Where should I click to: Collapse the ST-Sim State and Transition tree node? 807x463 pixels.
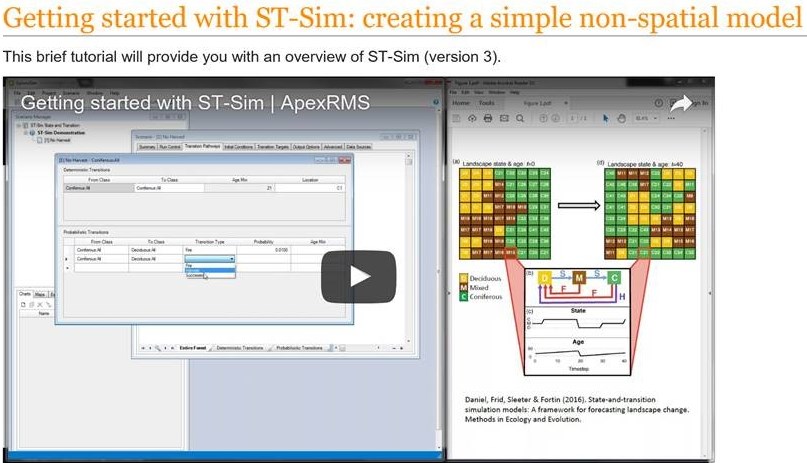click(x=19, y=126)
